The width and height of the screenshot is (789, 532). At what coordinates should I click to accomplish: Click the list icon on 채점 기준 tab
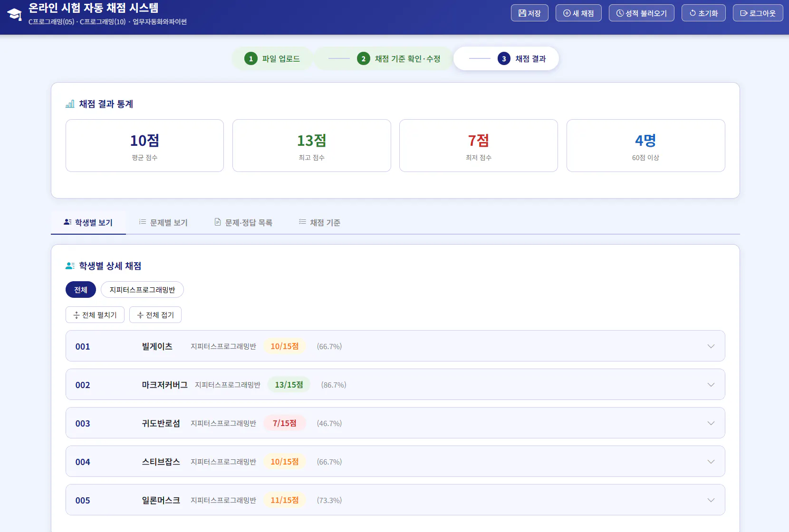point(302,222)
